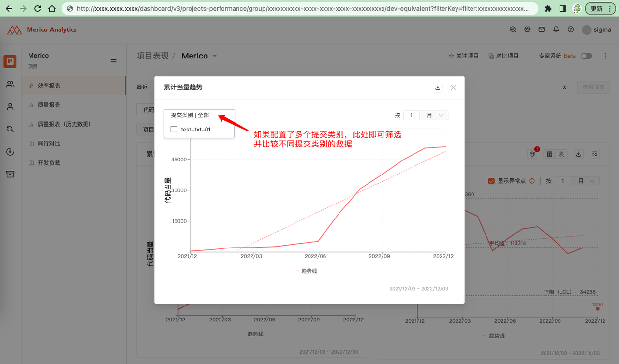This screenshot has width=619, height=364.
Task: Open the teams icon in the left rail
Action: [x=10, y=85]
